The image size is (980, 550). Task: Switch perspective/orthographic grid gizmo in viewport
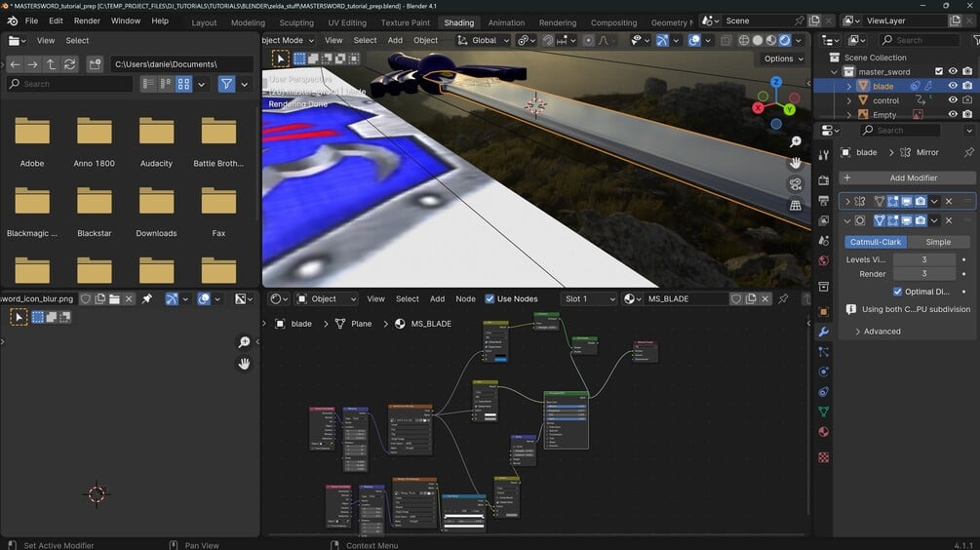795,206
